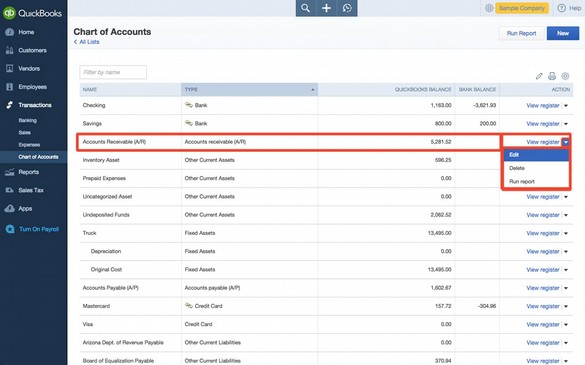This screenshot has width=585, height=365.
Task: Click the Help question mark icon
Action: pos(561,8)
